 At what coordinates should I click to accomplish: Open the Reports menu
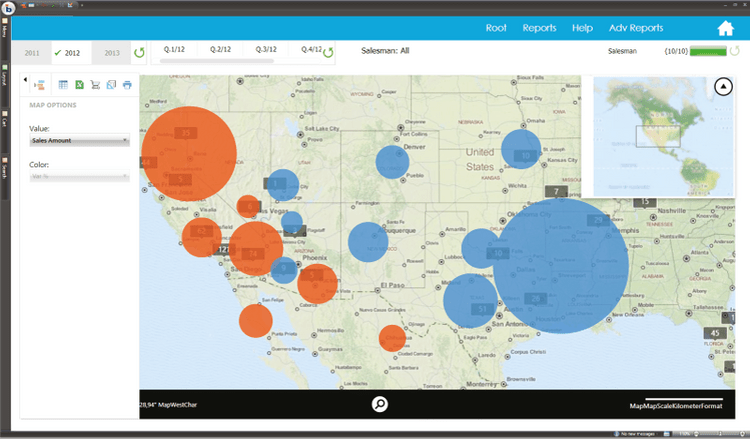[x=539, y=28]
